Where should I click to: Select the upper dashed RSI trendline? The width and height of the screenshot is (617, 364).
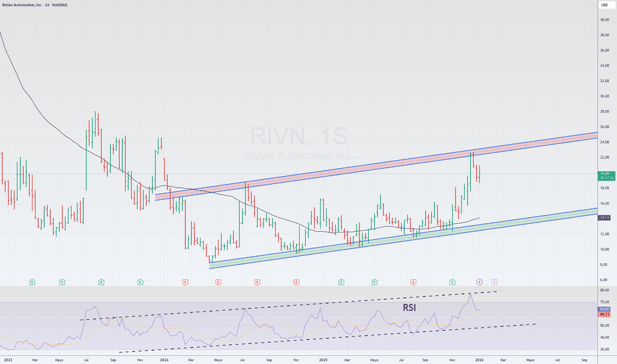(289, 306)
